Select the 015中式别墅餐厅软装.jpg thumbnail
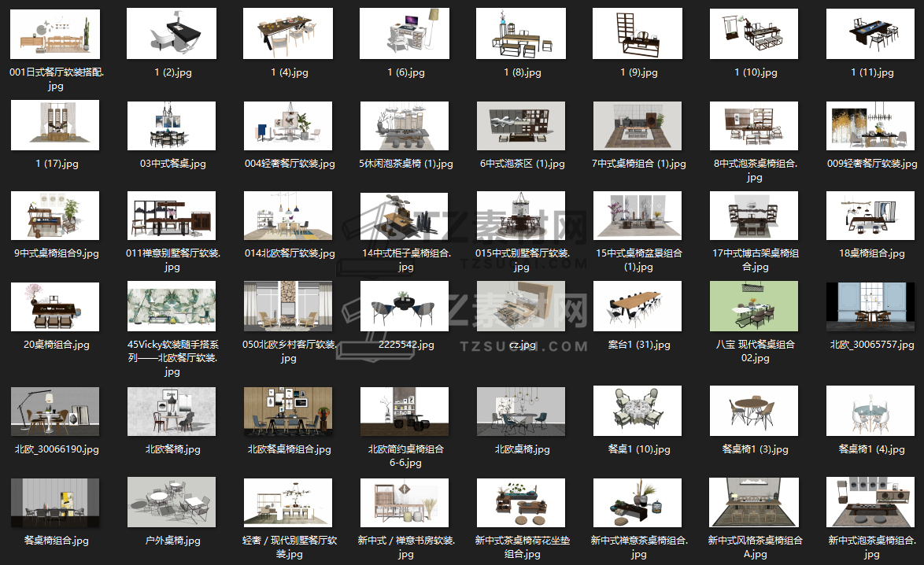Screen dimensions: 924x565 tap(521, 215)
